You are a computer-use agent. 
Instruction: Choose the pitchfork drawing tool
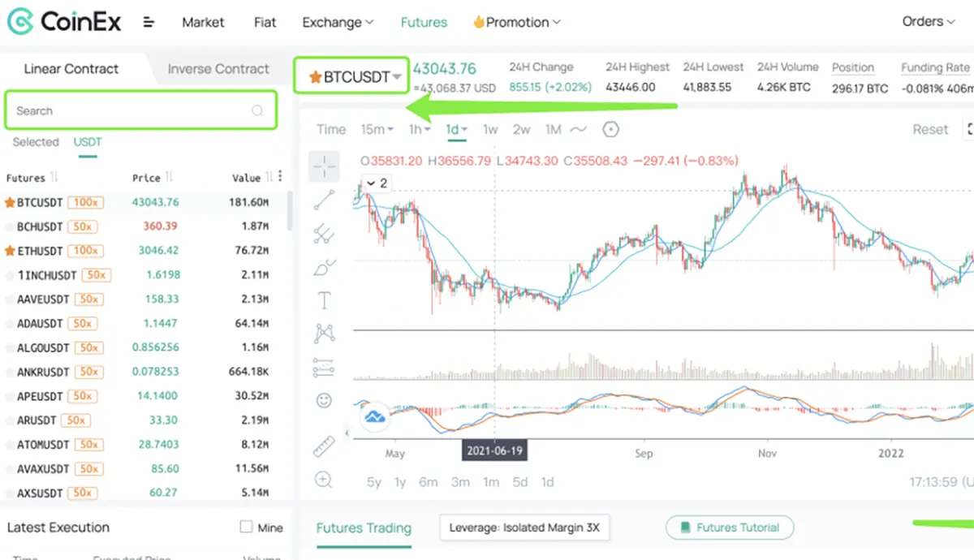click(324, 234)
